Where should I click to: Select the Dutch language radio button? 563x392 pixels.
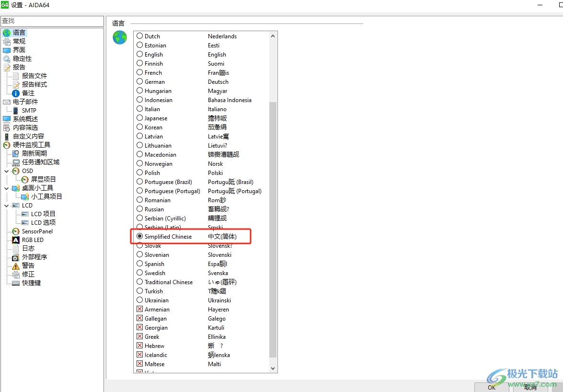(140, 36)
